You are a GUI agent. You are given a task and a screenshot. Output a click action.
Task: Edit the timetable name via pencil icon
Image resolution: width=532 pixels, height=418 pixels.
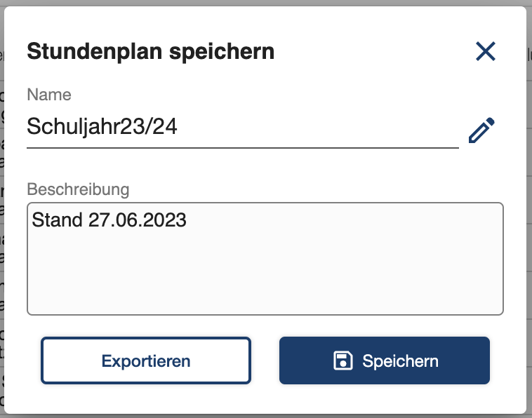pos(481,130)
